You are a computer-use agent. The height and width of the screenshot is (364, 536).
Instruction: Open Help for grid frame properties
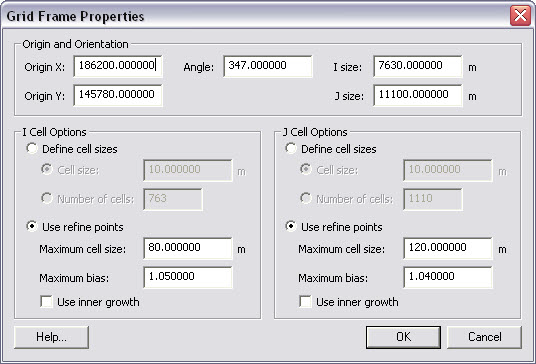click(51, 337)
